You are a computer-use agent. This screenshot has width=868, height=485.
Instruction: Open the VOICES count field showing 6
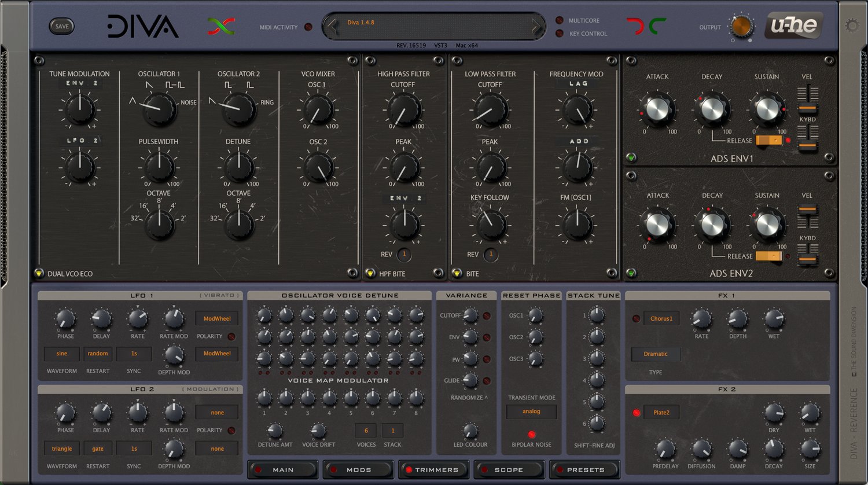tap(366, 431)
